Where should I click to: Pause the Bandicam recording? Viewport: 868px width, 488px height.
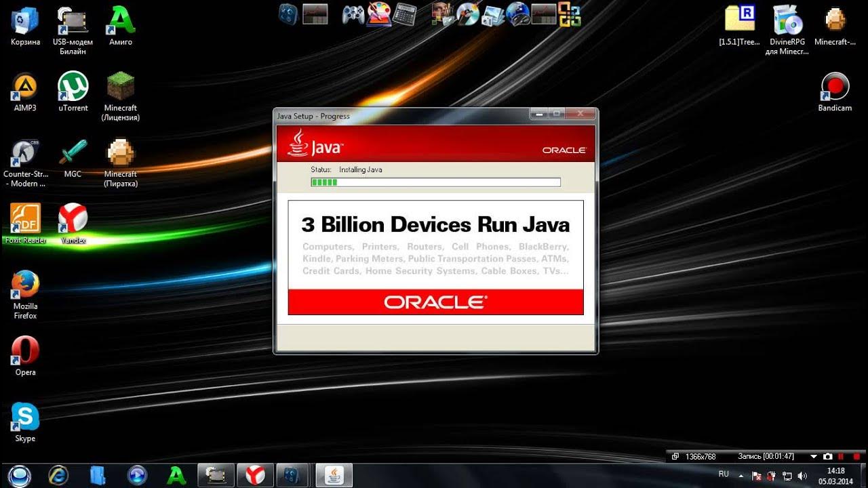841,457
